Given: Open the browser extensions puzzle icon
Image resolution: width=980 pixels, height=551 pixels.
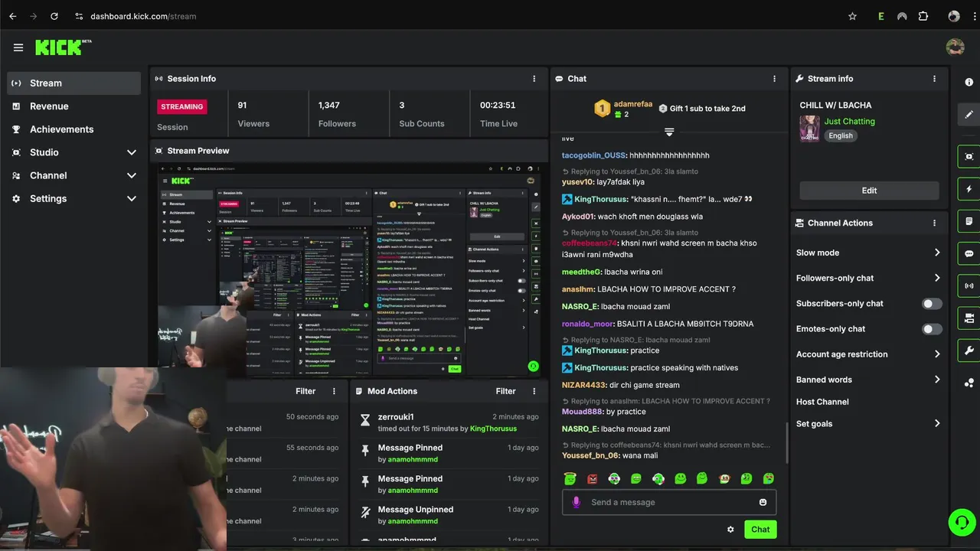Looking at the screenshot, I should (923, 16).
